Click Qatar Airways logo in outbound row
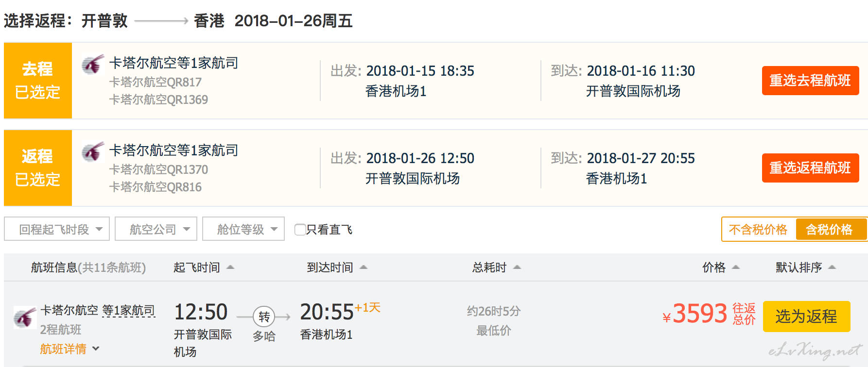This screenshot has height=367, width=868. [x=93, y=64]
